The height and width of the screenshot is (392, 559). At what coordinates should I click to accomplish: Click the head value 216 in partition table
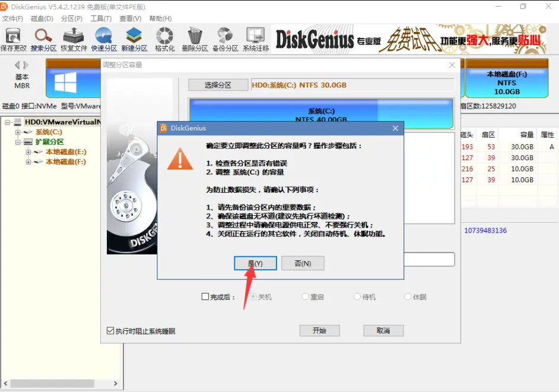467,169
